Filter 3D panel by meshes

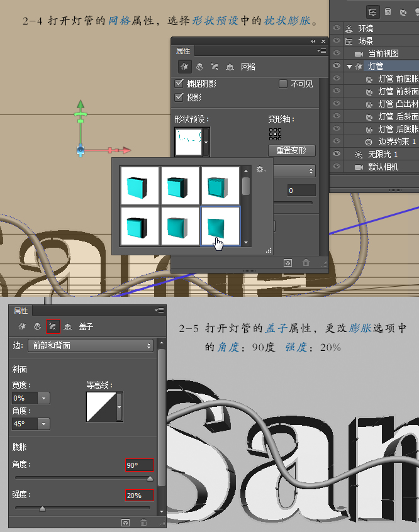388,12
